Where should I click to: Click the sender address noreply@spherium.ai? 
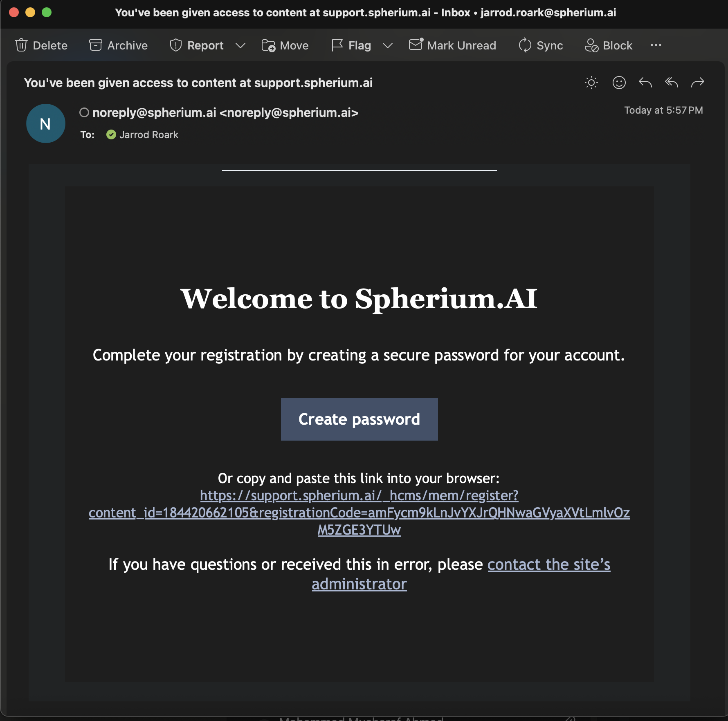225,112
